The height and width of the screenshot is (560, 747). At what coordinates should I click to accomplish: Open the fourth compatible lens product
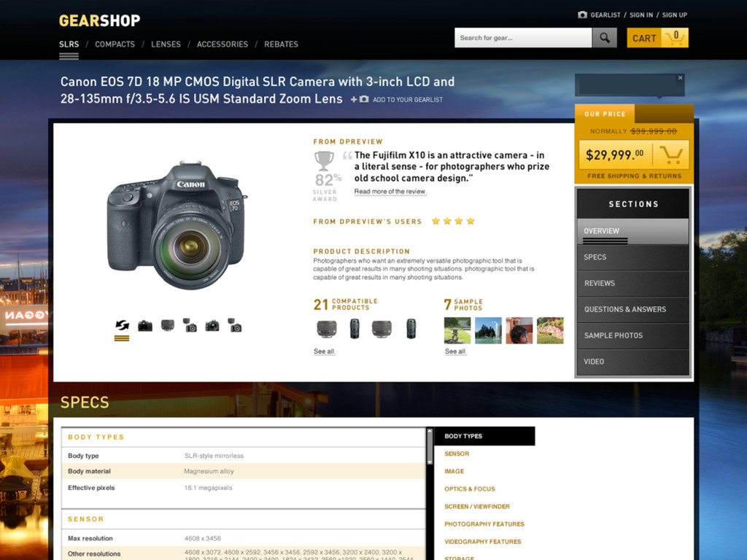click(411, 329)
